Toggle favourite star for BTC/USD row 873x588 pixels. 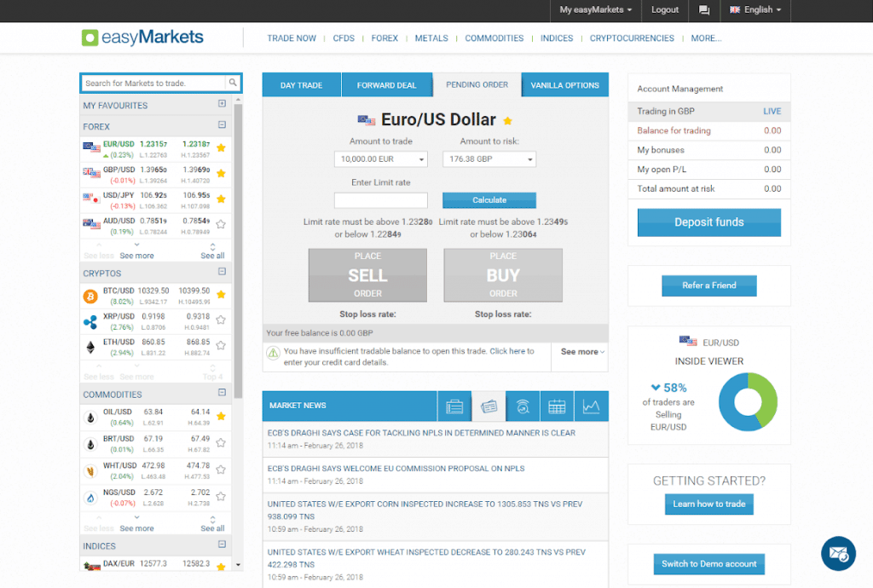[221, 295]
